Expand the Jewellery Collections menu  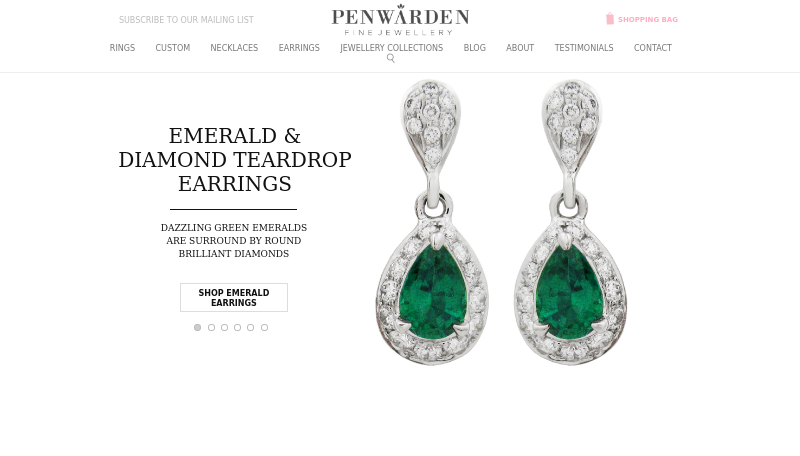(391, 47)
